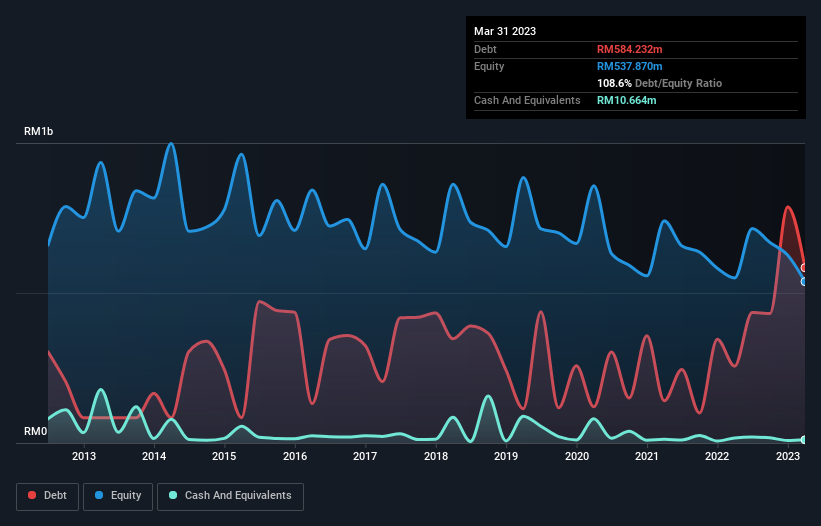Click the red Debt legend dot

pos(32,495)
